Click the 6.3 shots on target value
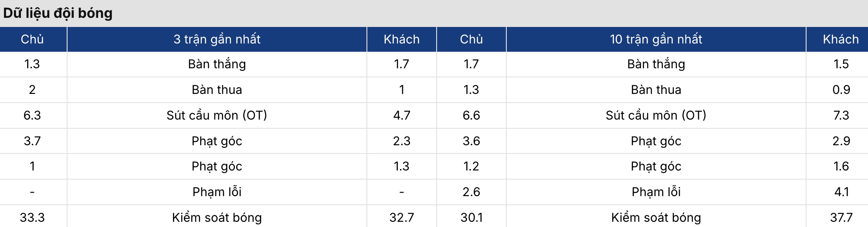Screen dimensions: 868x227 [32, 115]
